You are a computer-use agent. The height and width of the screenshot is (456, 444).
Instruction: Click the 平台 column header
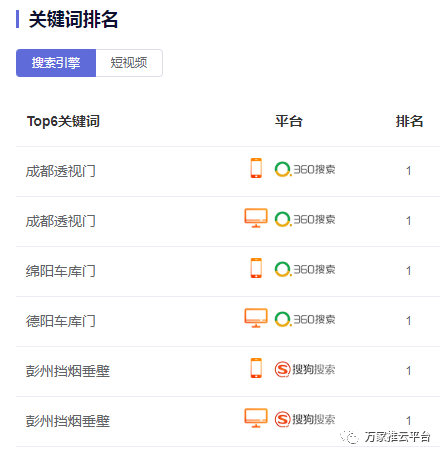(289, 121)
